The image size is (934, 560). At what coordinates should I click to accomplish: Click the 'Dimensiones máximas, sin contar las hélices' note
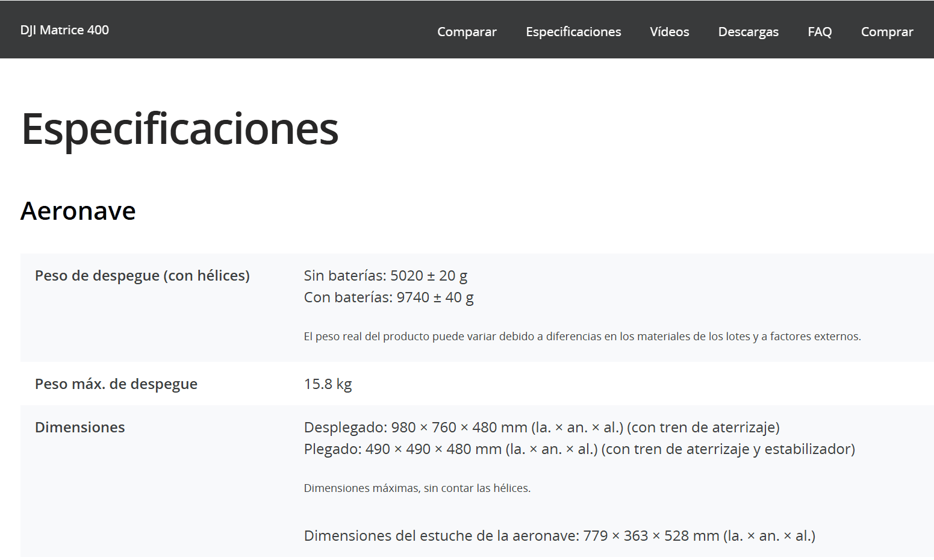click(417, 488)
